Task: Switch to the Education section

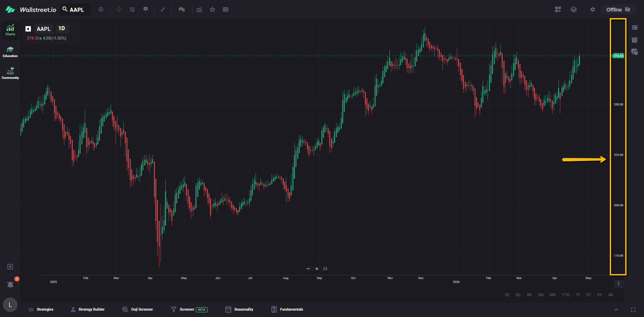Action: point(10,52)
